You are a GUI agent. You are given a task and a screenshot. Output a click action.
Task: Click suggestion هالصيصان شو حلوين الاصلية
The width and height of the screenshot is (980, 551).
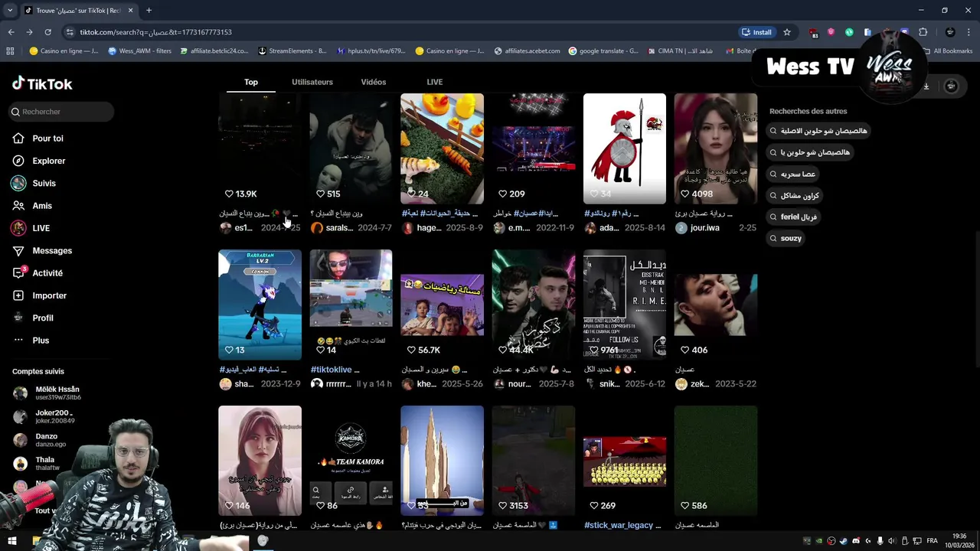(x=818, y=131)
